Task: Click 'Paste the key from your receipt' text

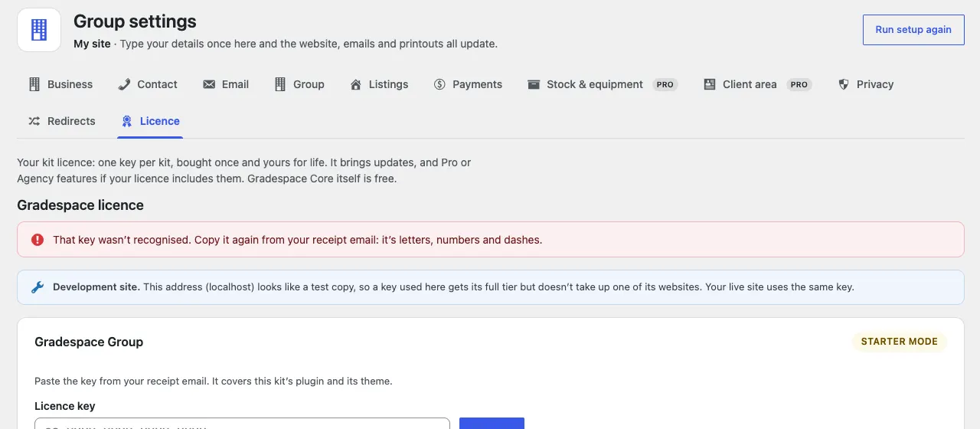Action: coord(214,381)
